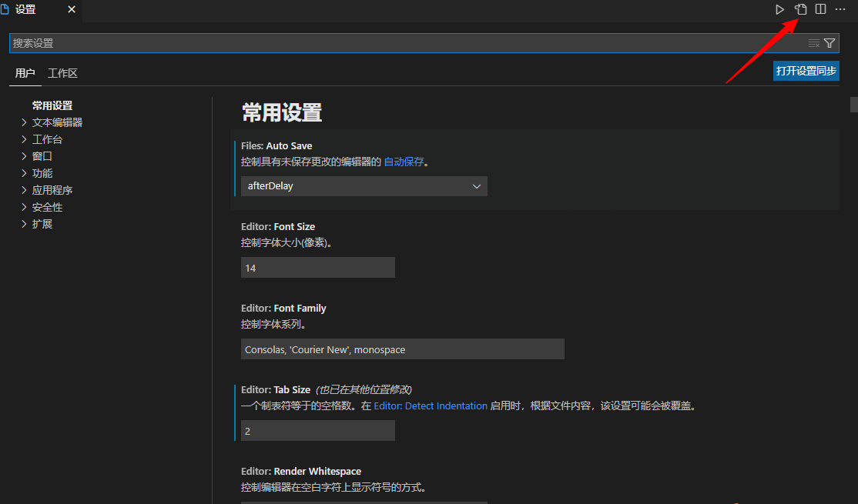
Task: Click the Editor: Font Family setting title
Action: [283, 309]
